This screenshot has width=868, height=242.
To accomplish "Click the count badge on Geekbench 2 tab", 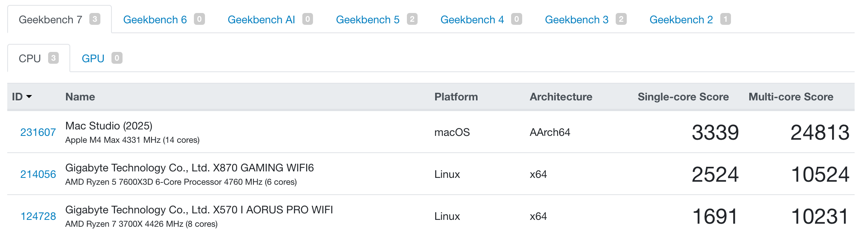I will (726, 19).
